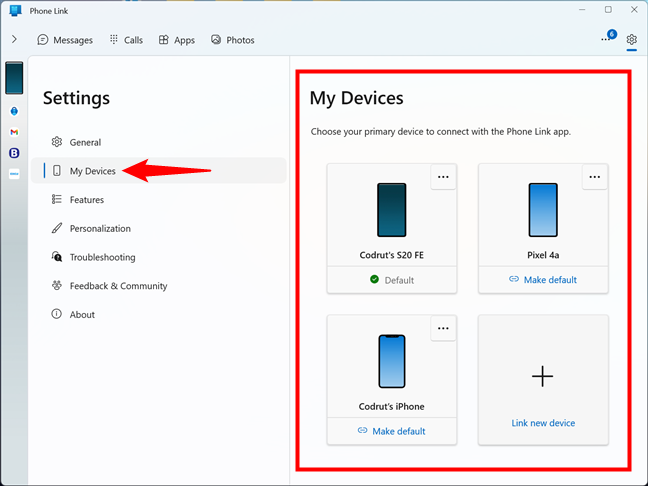Close the Phone Link window
Screen dimensions: 648x486
pos(634,10)
